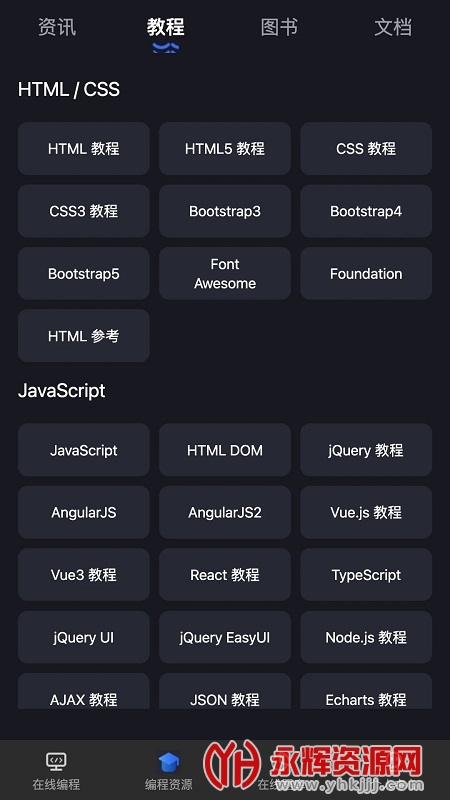Open the Bootstrap3 tutorial
This screenshot has width=450, height=800.
click(225, 211)
